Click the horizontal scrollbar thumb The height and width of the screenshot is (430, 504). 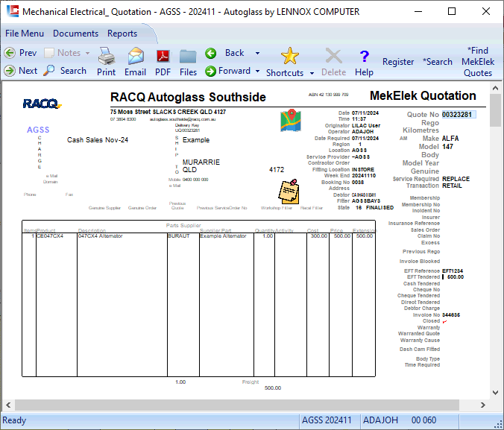[x=237, y=405]
